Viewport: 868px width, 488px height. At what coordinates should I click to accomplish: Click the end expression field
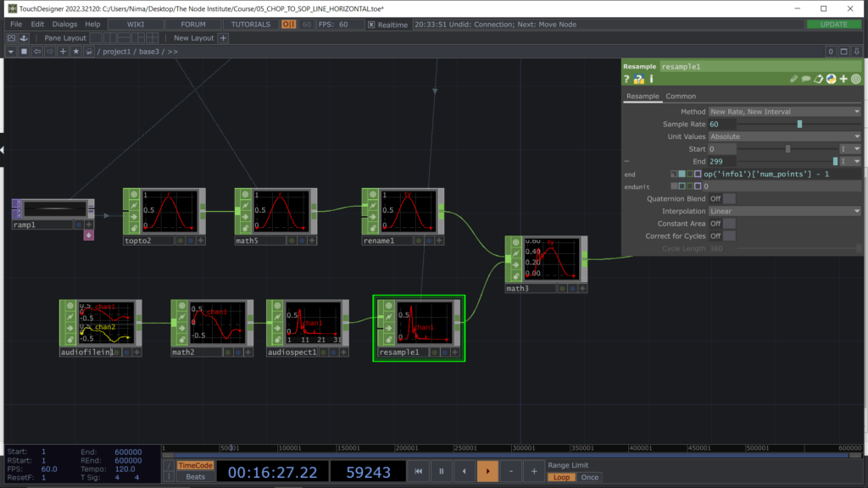pyautogui.click(x=782, y=175)
